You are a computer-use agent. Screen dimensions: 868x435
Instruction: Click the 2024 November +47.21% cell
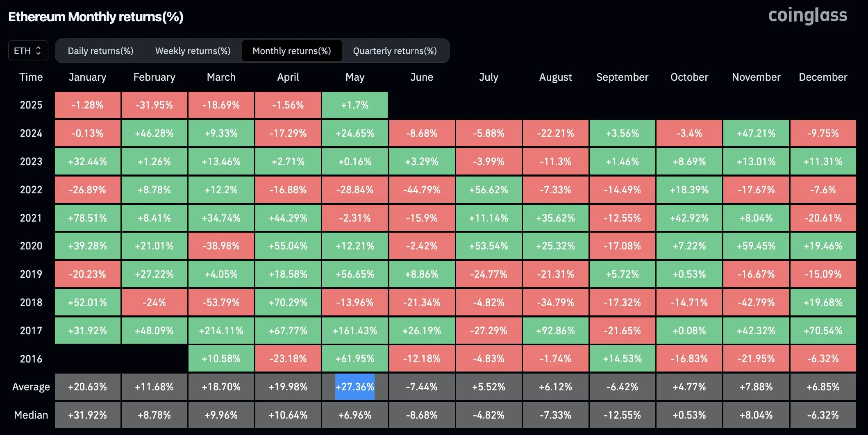[x=756, y=133]
